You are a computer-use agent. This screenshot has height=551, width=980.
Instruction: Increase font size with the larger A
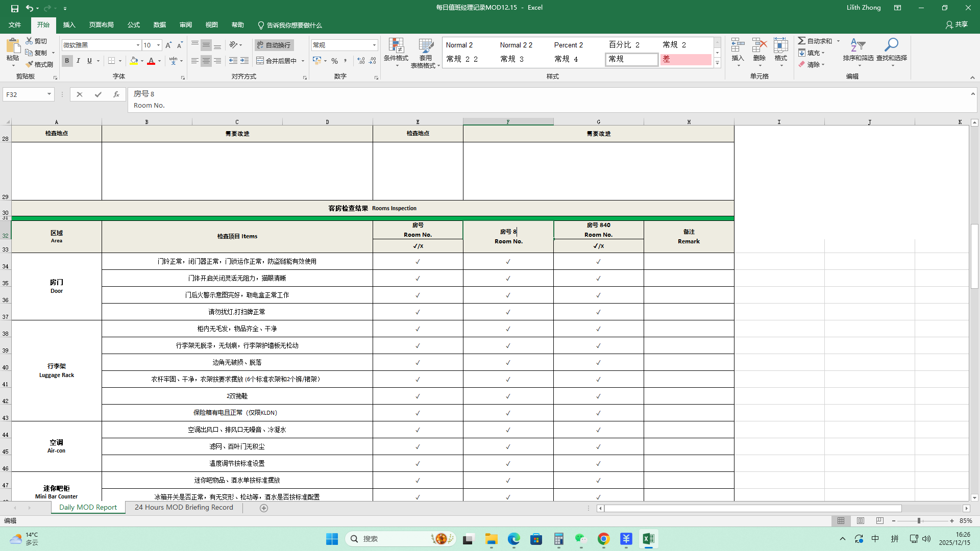[168, 45]
